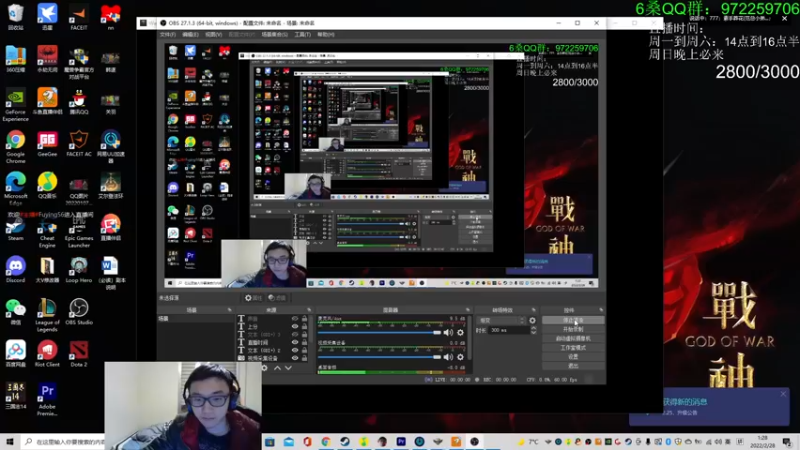Toggle visibility of 文本 (GDI+) 2 source
Screen dimensions: 800x450
295,351
